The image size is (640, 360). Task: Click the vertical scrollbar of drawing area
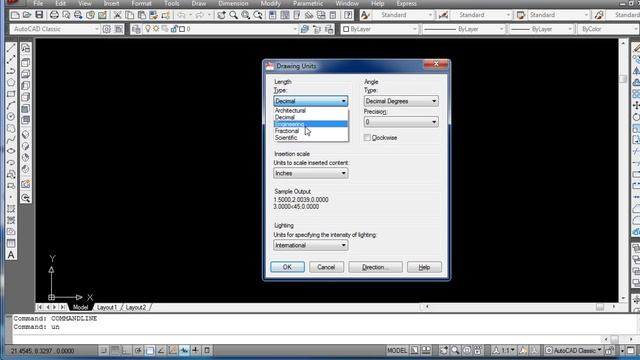click(623, 170)
